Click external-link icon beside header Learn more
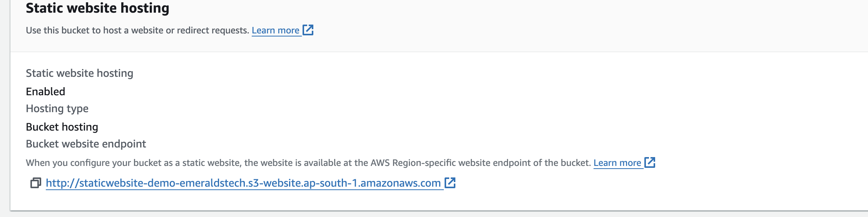The image size is (868, 217). (x=308, y=30)
